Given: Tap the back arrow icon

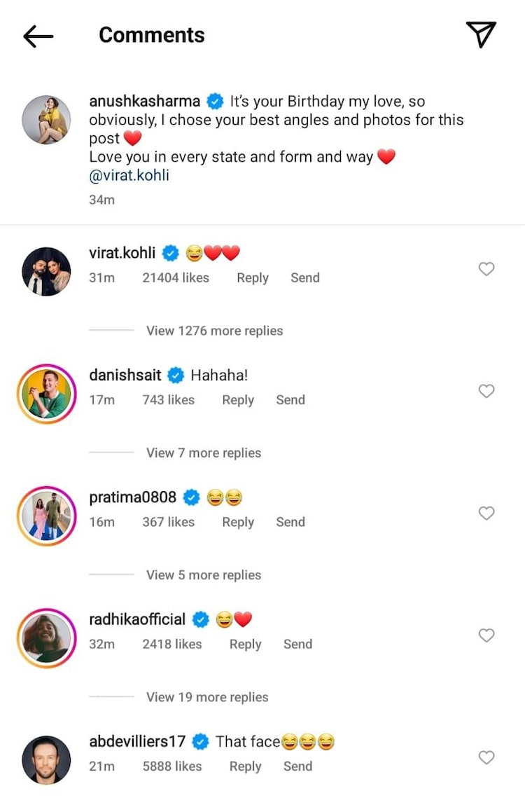Looking at the screenshot, I should click(x=38, y=36).
